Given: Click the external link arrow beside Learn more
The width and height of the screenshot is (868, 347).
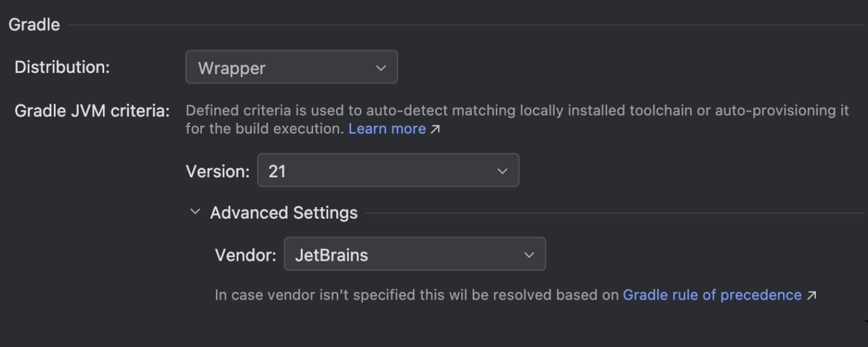Looking at the screenshot, I should [435, 129].
